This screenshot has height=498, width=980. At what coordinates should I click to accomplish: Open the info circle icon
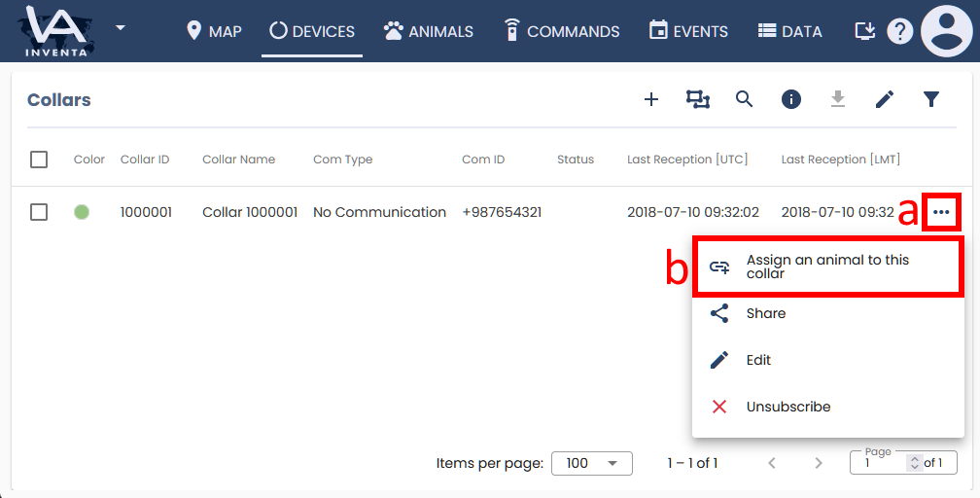pyautogui.click(x=791, y=99)
